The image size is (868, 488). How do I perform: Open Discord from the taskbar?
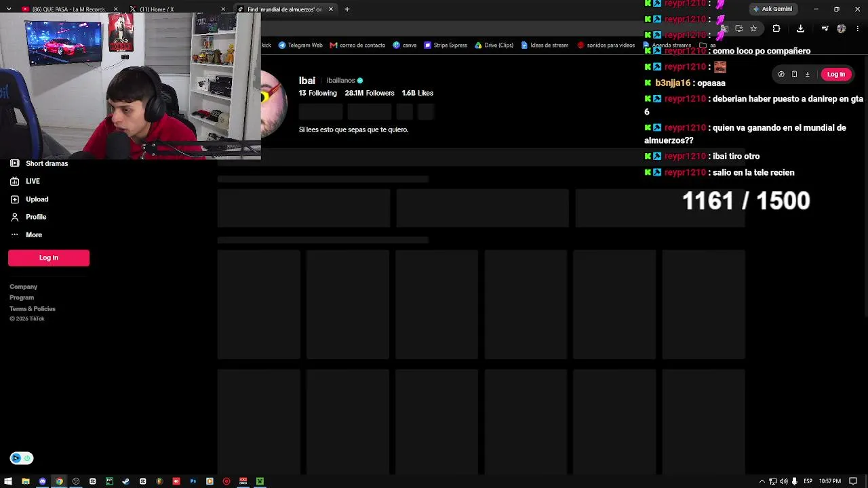pyautogui.click(x=42, y=481)
